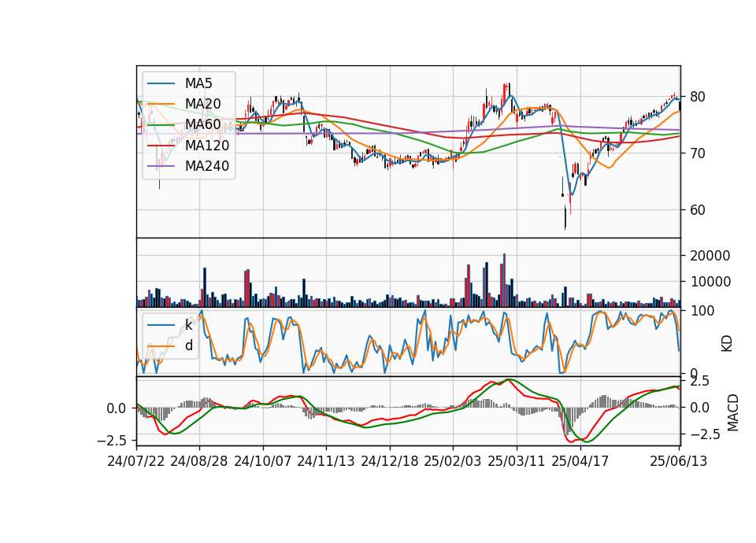Click the 24/07/22 date axis label
This screenshot has height=543, width=756.
pyautogui.click(x=136, y=461)
